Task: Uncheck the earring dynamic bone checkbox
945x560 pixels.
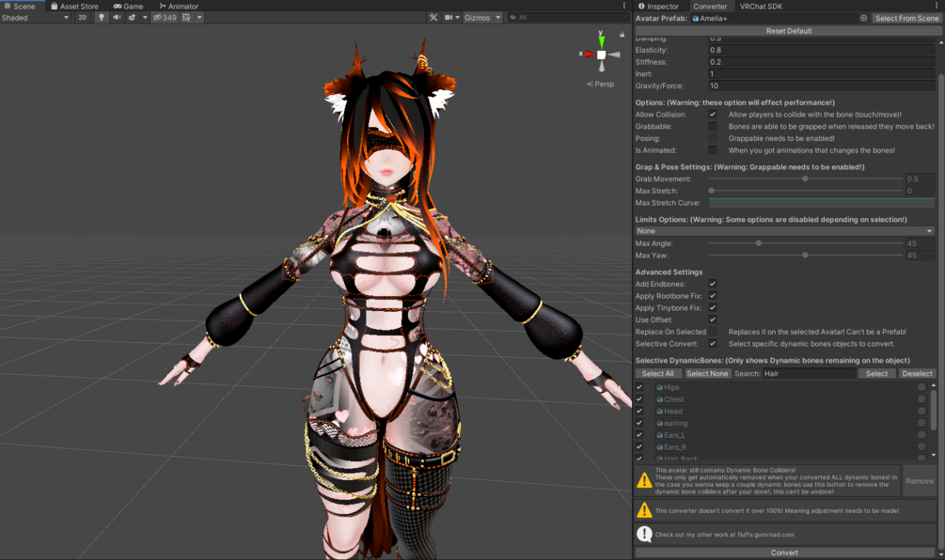Action: click(639, 423)
